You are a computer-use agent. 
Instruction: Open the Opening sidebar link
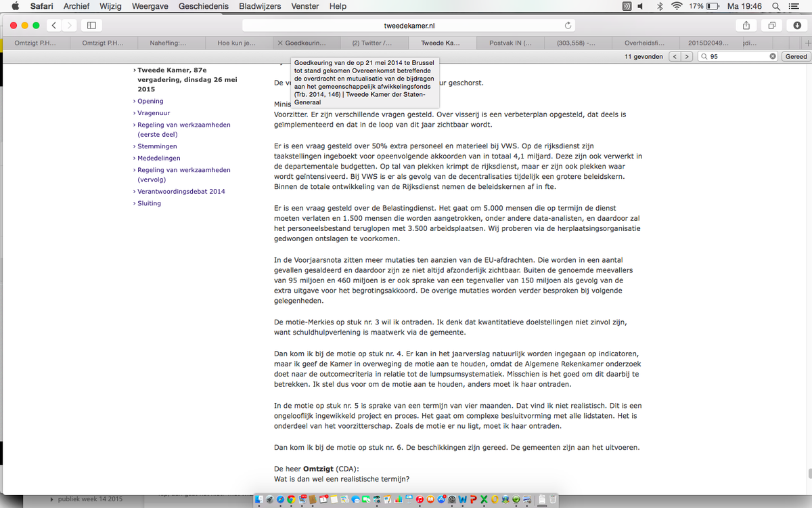(150, 101)
